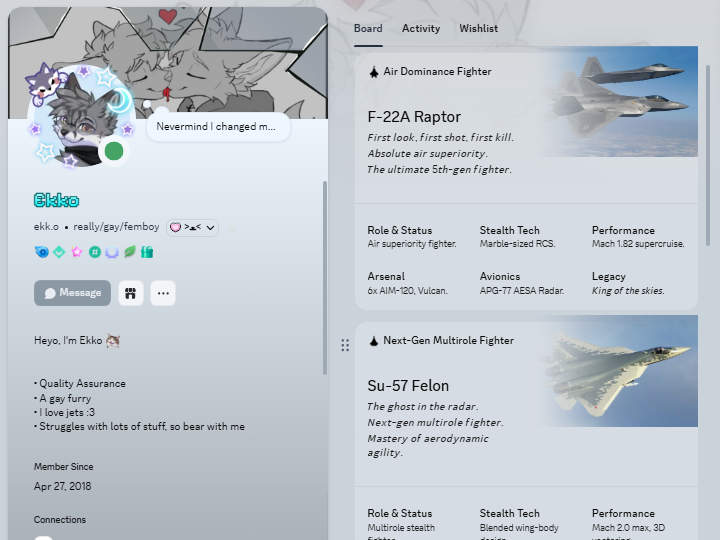The height and width of the screenshot is (540, 720).
Task: Click the 'Quality Assurance' bio line
Action: [x=80, y=383]
